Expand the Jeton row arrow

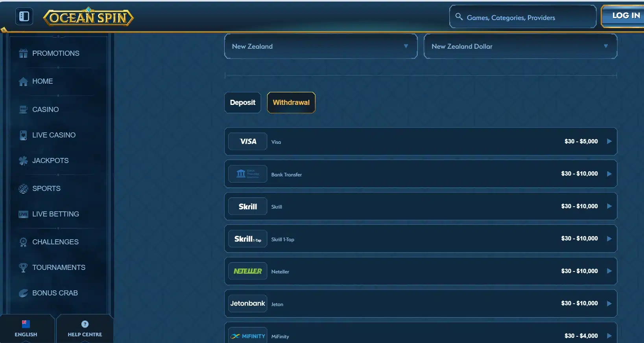(609, 303)
